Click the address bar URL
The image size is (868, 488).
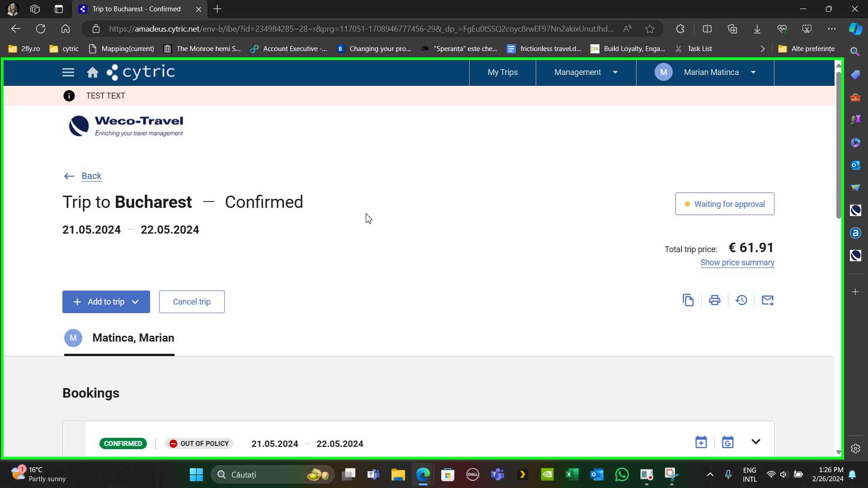click(x=361, y=29)
